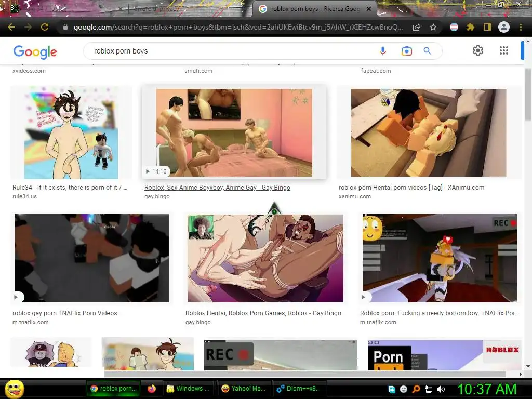Screen dimensions: 532x399
Task: Launch Firefox from the taskbar
Action: [151, 389]
